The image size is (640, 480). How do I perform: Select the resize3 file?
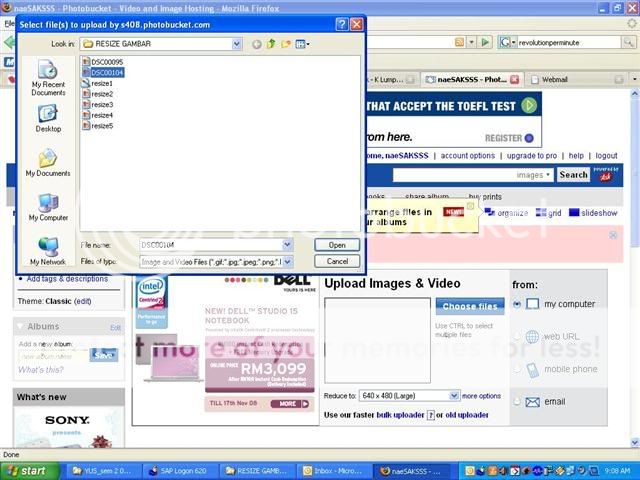tap(98, 104)
